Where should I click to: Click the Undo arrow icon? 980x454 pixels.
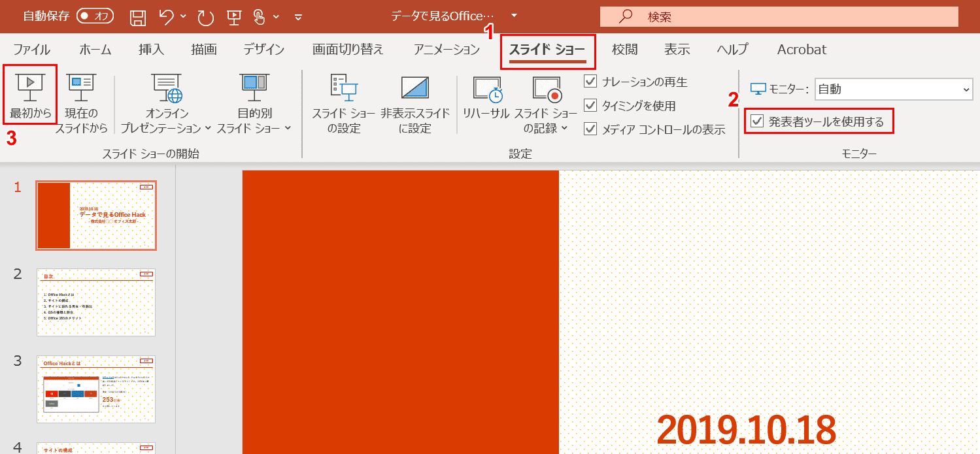pos(167,16)
